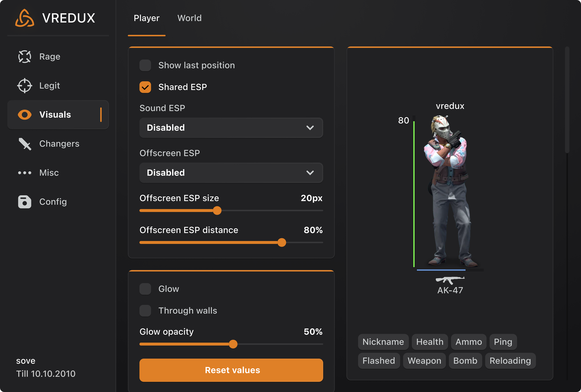Open Config via the save-disk icon
Viewport: 581px width, 392px height.
point(25,202)
